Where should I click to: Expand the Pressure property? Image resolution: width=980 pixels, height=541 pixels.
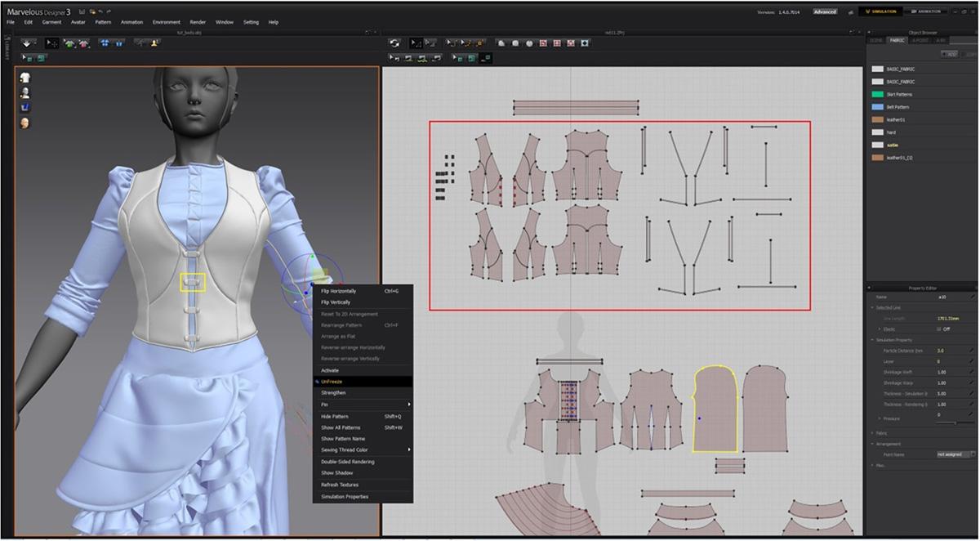(880, 418)
